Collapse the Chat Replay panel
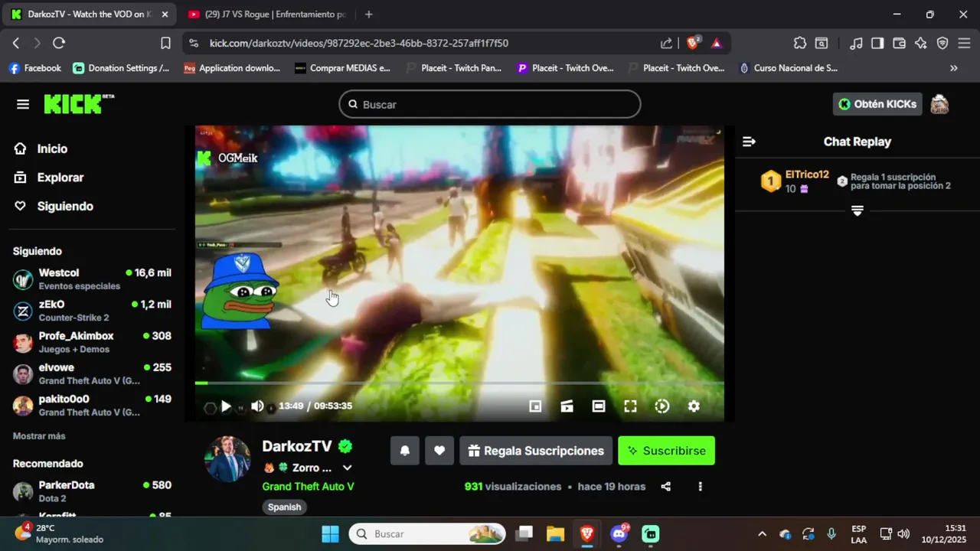The width and height of the screenshot is (980, 551). (x=750, y=142)
